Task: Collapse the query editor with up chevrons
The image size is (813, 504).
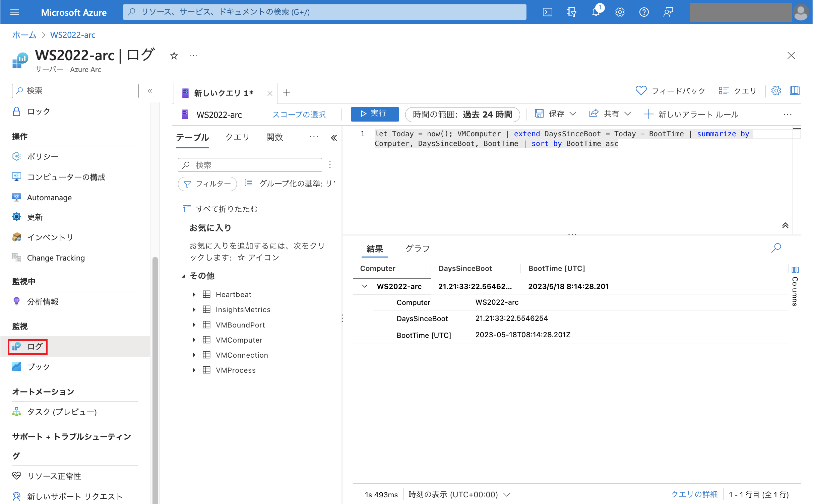Action: pos(785,225)
